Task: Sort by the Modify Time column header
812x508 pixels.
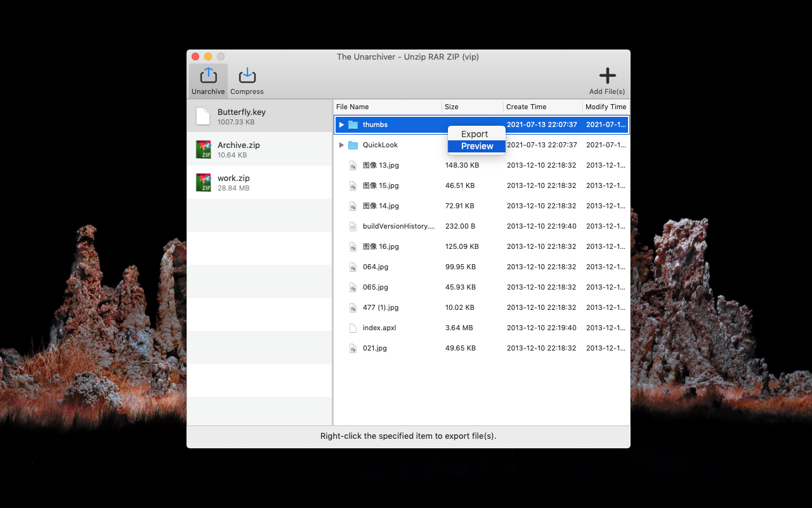Action: coord(605,107)
